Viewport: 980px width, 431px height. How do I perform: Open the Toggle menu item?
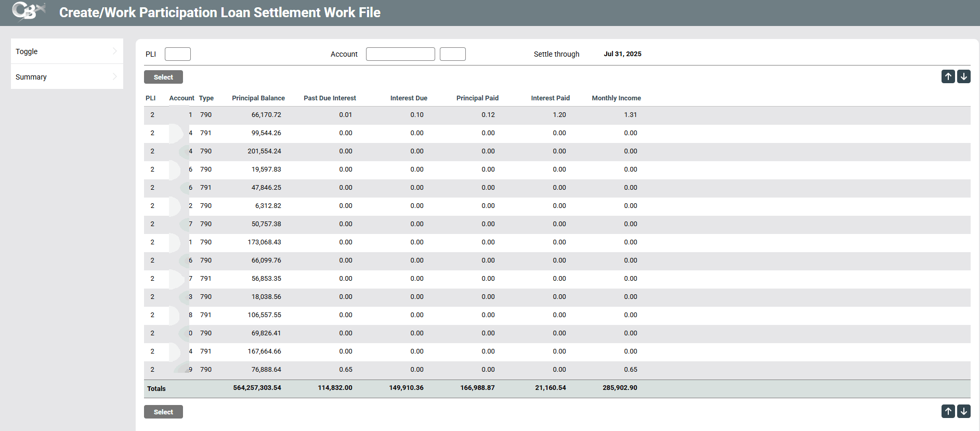coord(27,51)
